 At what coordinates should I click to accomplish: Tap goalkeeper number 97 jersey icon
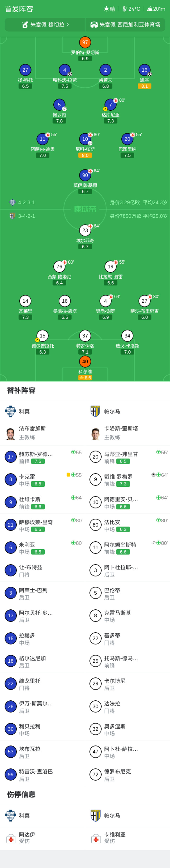(85, 43)
